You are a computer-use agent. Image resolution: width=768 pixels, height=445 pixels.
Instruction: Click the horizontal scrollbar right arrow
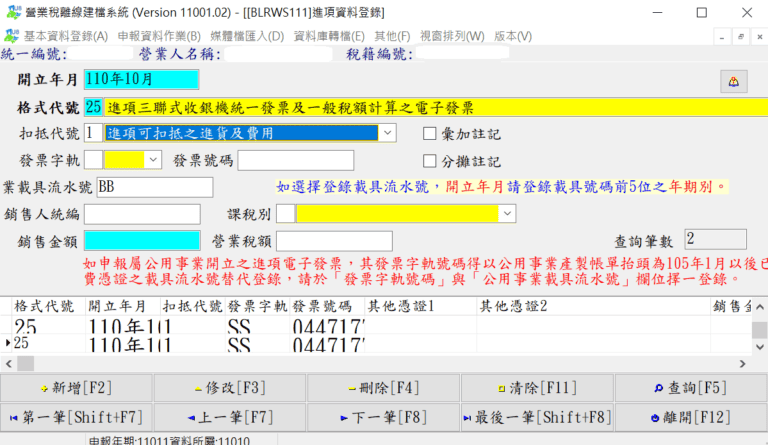743,364
